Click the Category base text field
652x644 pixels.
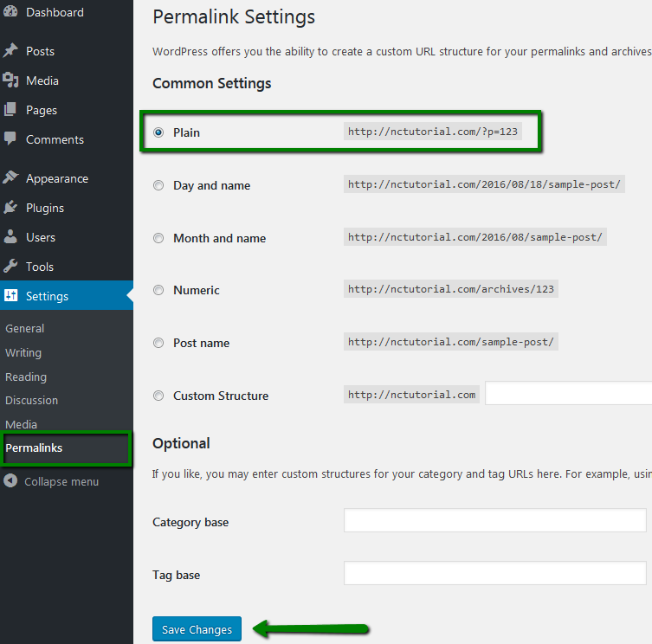pyautogui.click(x=494, y=521)
